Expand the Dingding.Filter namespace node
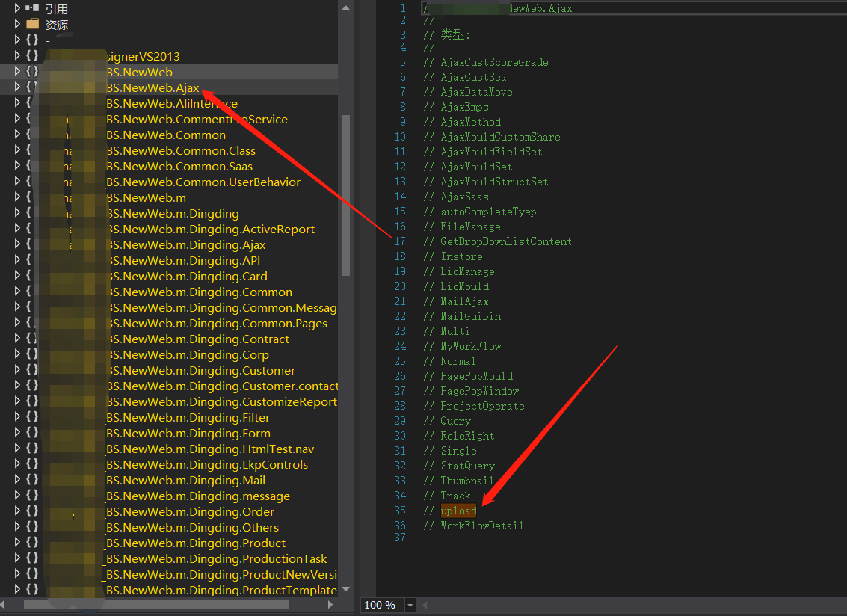The width and height of the screenshot is (847, 616). [17, 416]
